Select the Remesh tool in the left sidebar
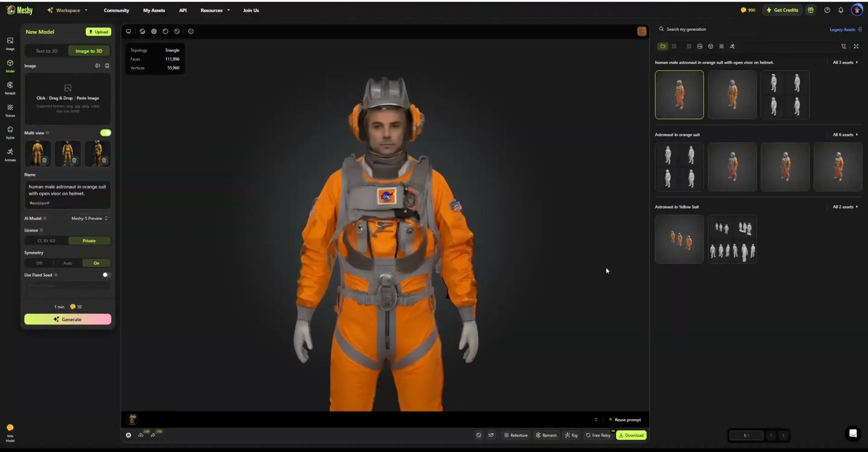 10,88
